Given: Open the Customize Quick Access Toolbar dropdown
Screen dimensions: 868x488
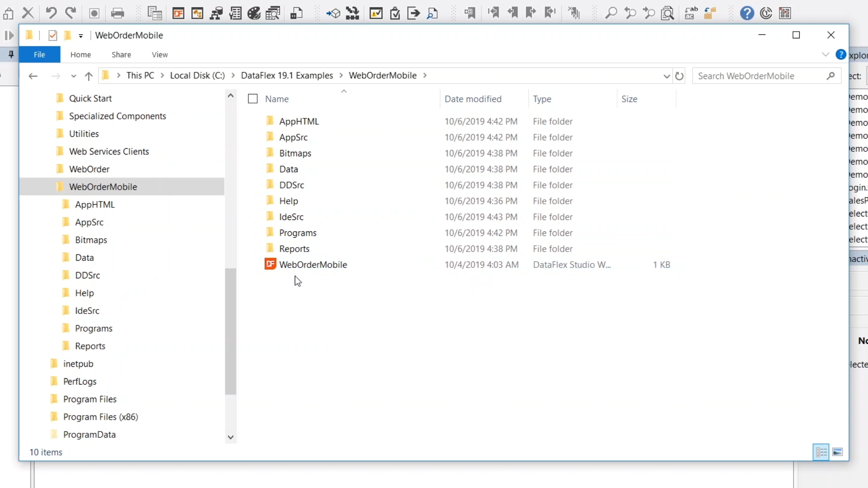Looking at the screenshot, I should click(x=81, y=36).
